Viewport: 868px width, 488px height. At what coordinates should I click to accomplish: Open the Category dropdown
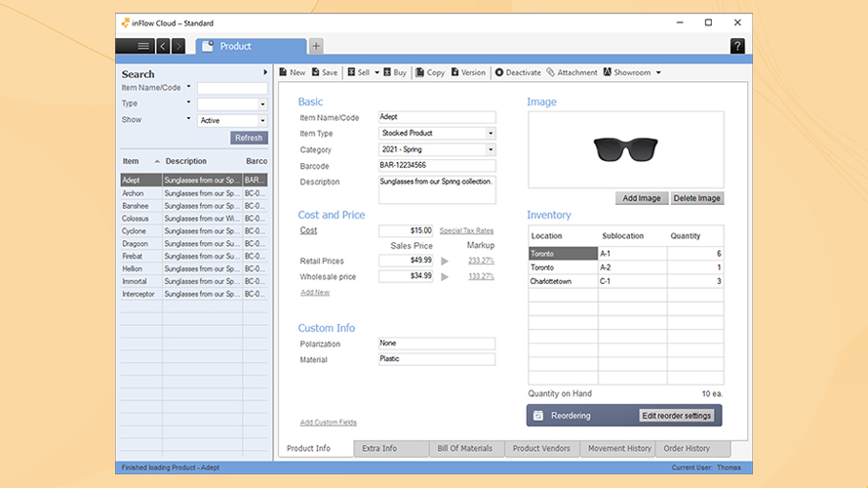pos(491,150)
